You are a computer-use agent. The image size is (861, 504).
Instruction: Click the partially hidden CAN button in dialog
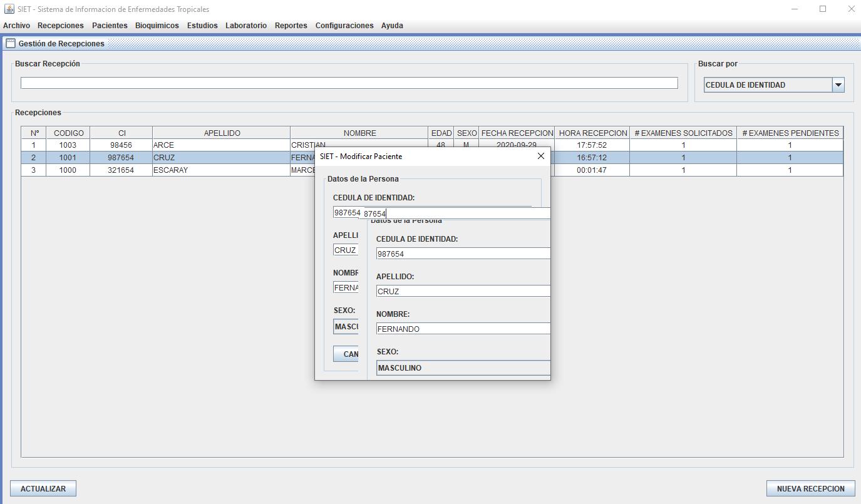pyautogui.click(x=346, y=354)
